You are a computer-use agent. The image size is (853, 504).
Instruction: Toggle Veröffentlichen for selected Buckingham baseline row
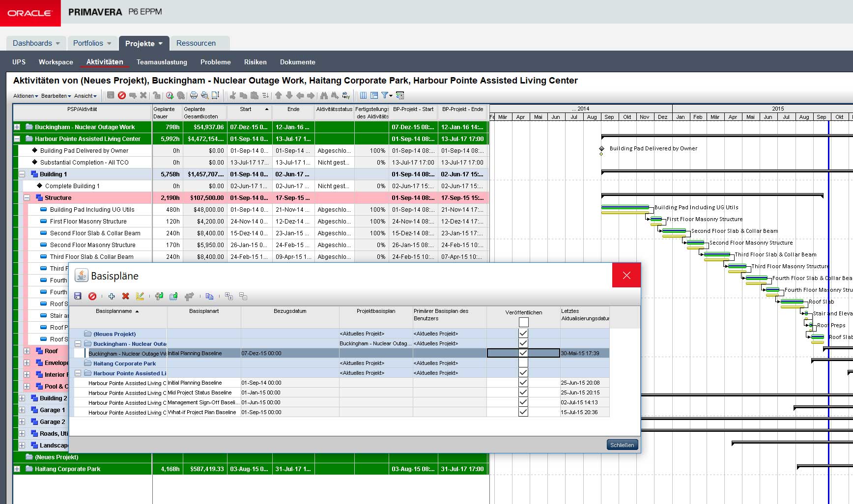523,353
